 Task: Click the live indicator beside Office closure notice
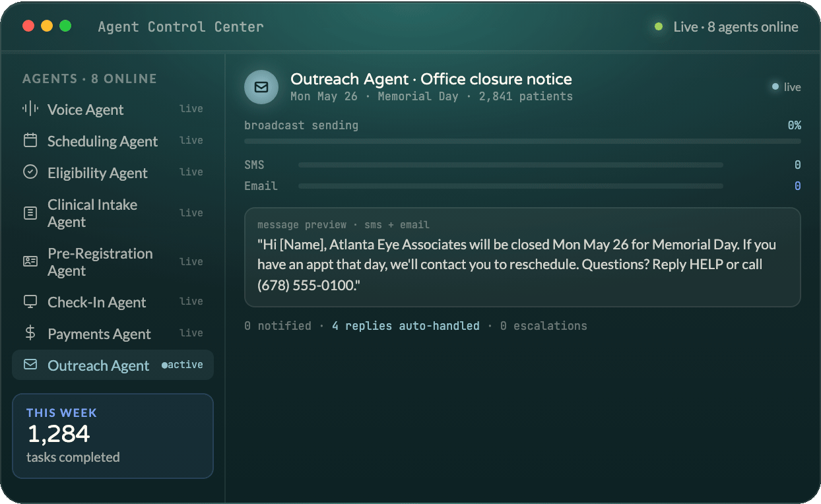click(787, 87)
